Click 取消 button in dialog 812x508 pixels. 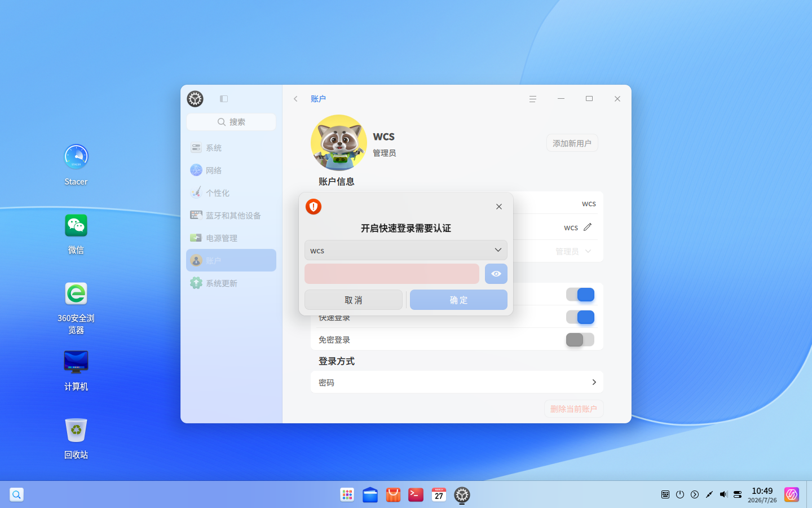coord(354,300)
